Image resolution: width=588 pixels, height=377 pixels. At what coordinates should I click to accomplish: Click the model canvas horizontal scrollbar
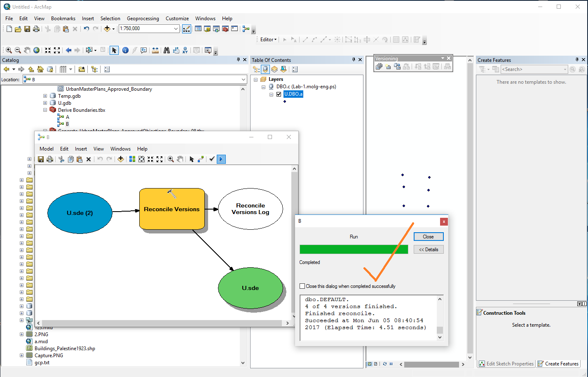click(x=163, y=323)
